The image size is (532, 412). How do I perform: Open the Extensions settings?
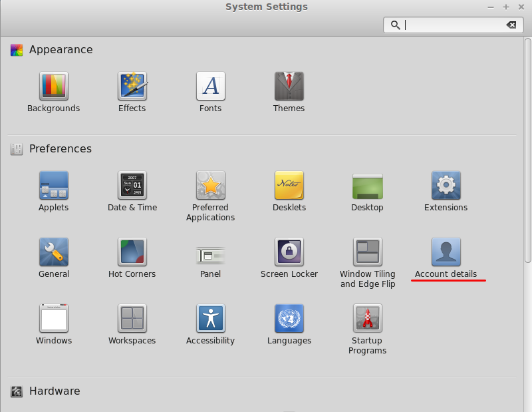[x=446, y=186]
